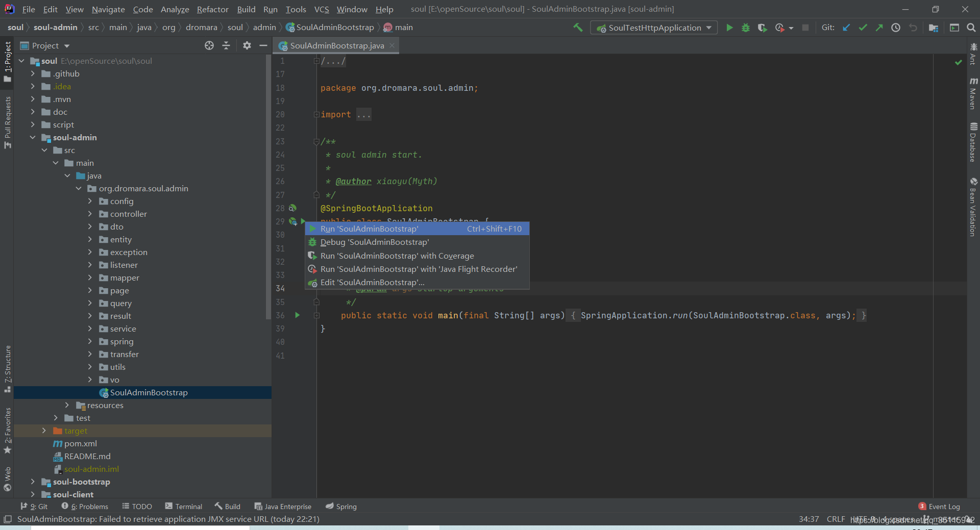
Task: Expand the .github folder
Action: tap(33, 73)
